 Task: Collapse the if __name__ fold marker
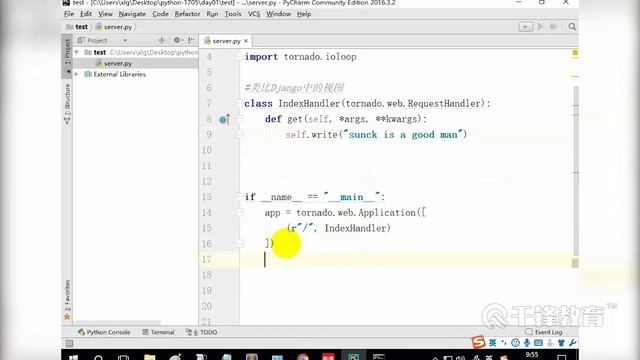tap(240, 197)
